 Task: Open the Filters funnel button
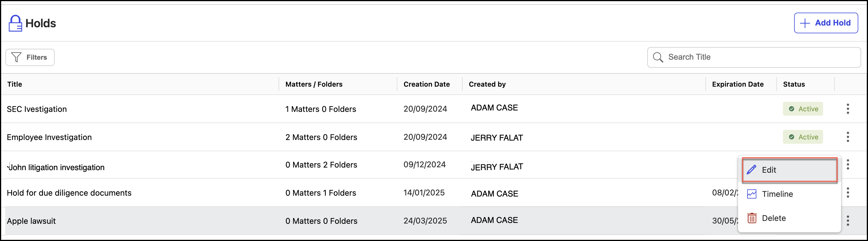click(30, 57)
